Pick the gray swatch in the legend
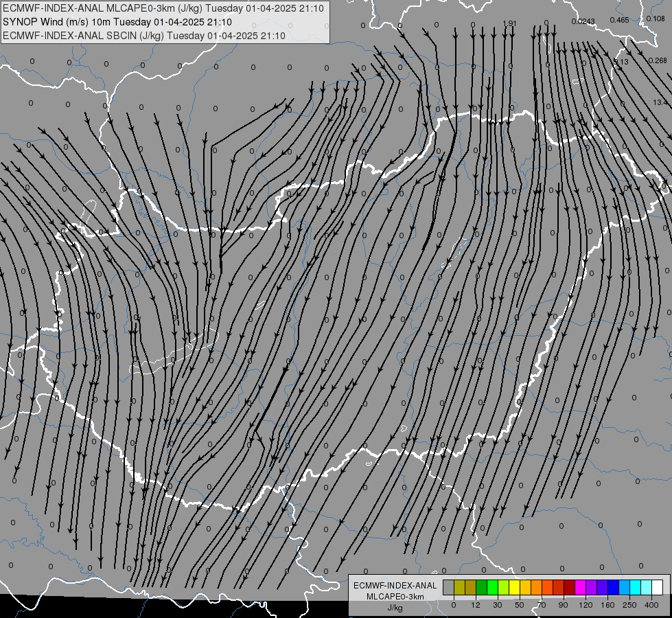Viewport: 672px width, 618px height. pyautogui.click(x=449, y=588)
